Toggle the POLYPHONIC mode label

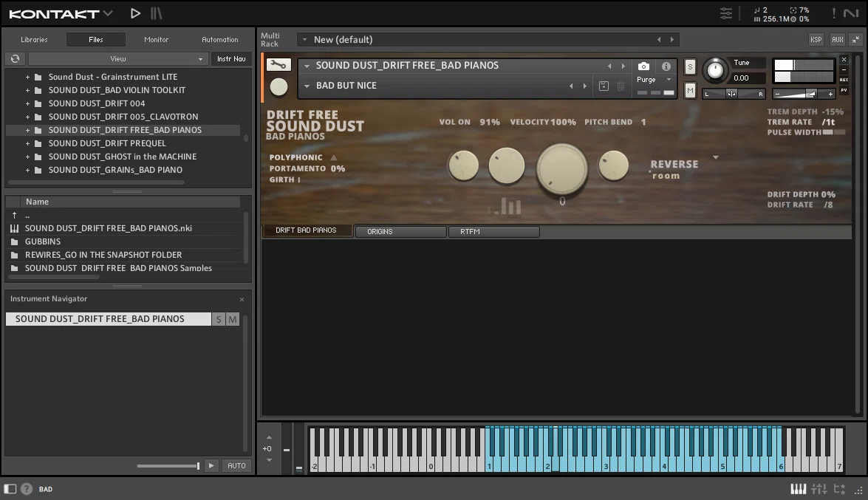[x=295, y=157]
